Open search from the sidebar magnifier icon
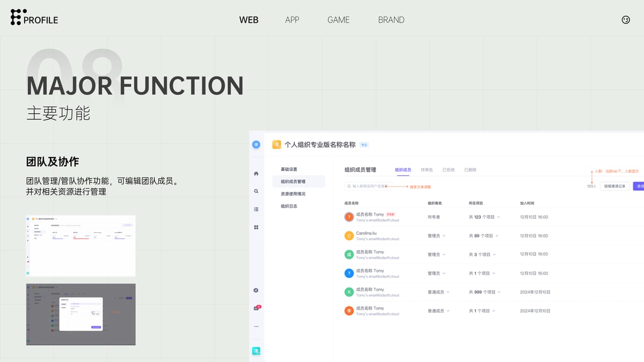Screen dimensions: 644x362 pos(256,191)
